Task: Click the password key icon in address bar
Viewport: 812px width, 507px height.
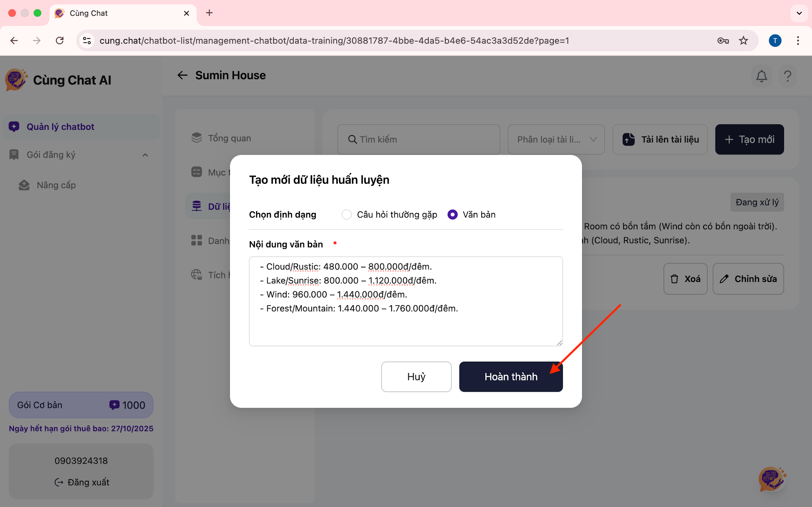Action: pos(723,41)
